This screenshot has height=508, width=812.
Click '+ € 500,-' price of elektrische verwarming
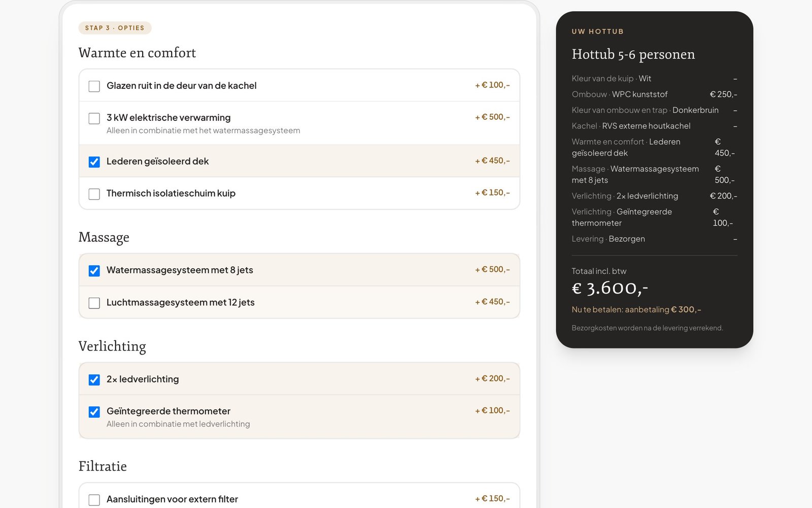pos(492,117)
